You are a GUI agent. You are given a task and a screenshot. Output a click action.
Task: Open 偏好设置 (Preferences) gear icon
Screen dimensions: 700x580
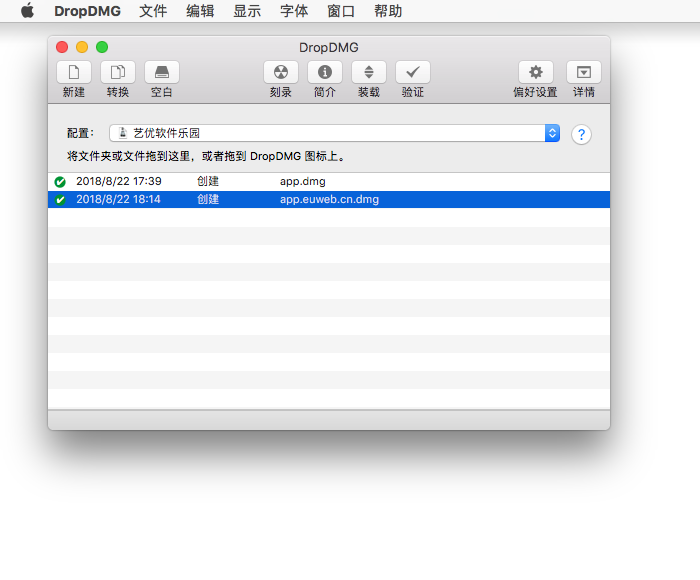536,72
